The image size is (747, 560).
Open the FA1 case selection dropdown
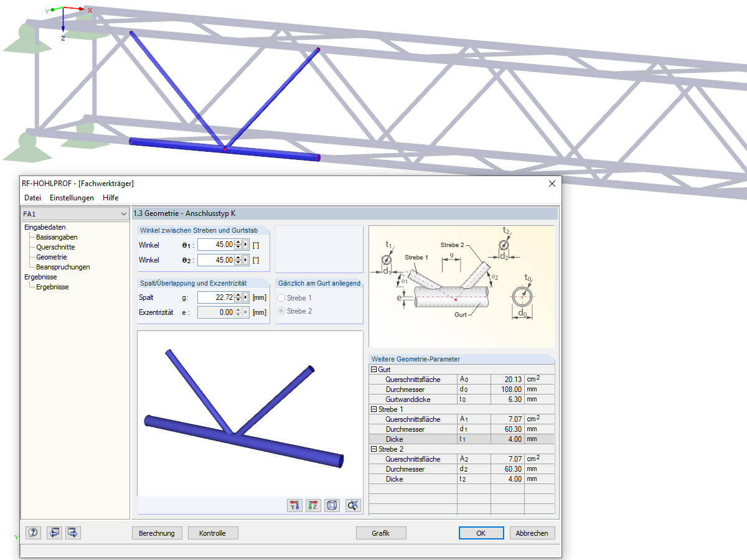(123, 213)
